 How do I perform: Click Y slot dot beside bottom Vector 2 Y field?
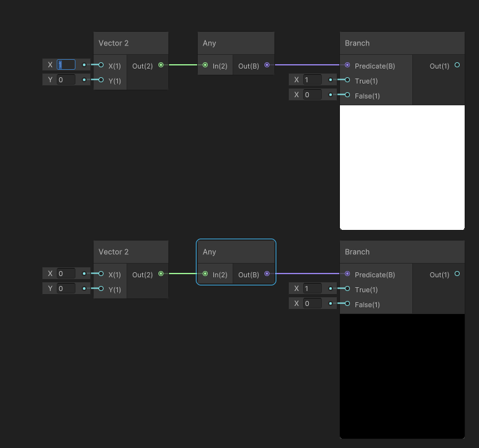point(84,288)
